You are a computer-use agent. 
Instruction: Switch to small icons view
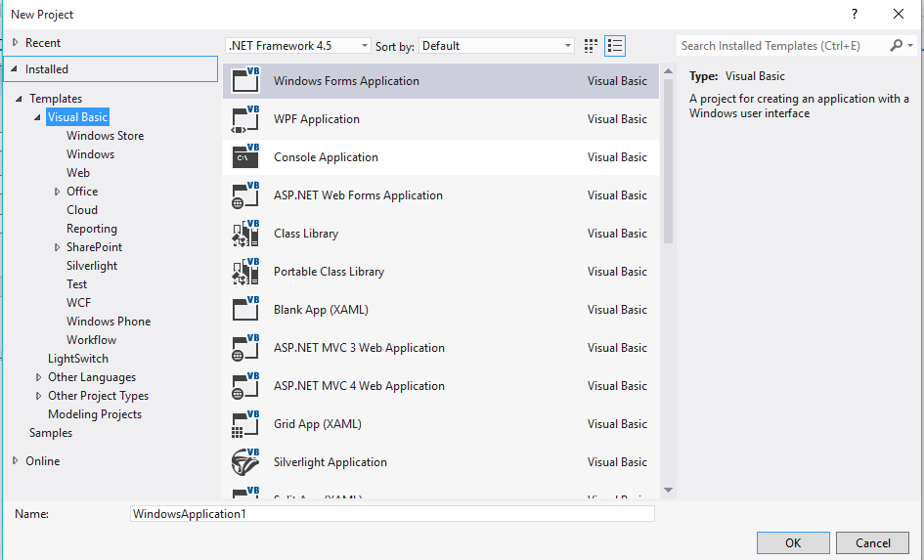point(591,46)
